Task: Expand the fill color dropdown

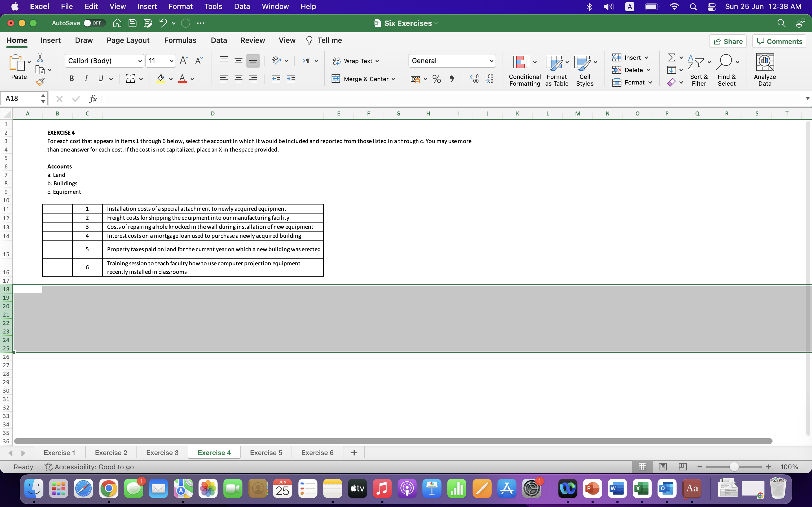Action: pos(171,79)
